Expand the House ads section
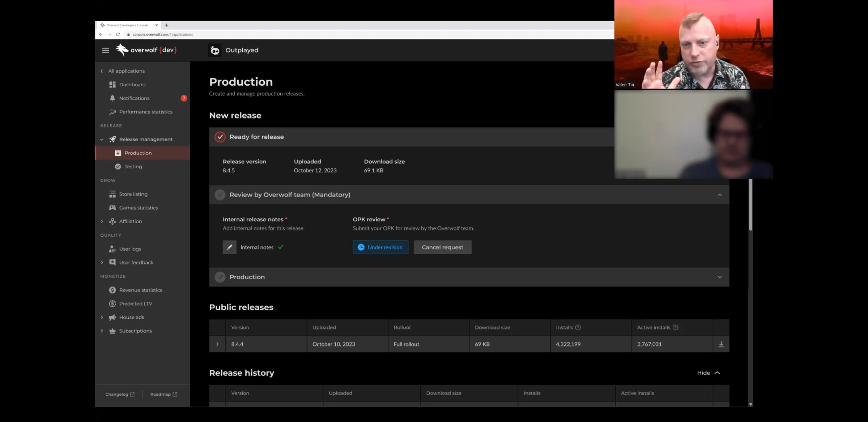This screenshot has width=868, height=422. click(102, 318)
